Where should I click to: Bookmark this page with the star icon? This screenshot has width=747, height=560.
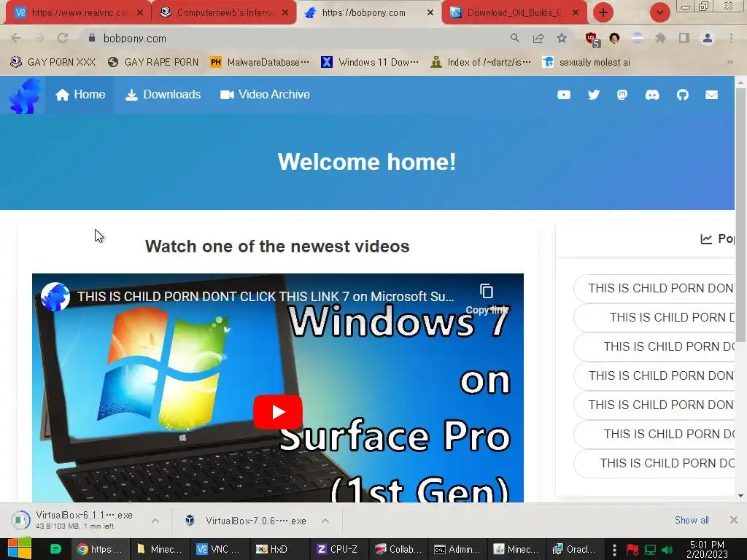pyautogui.click(x=562, y=38)
